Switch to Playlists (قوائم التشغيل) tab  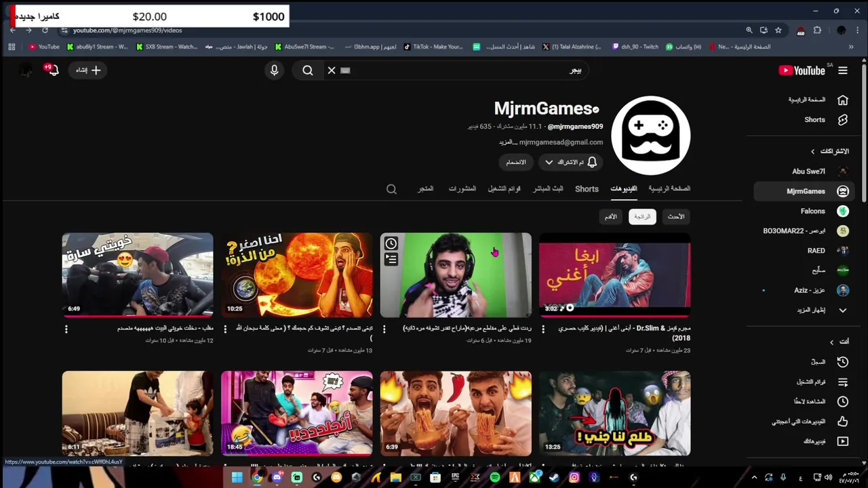click(505, 188)
